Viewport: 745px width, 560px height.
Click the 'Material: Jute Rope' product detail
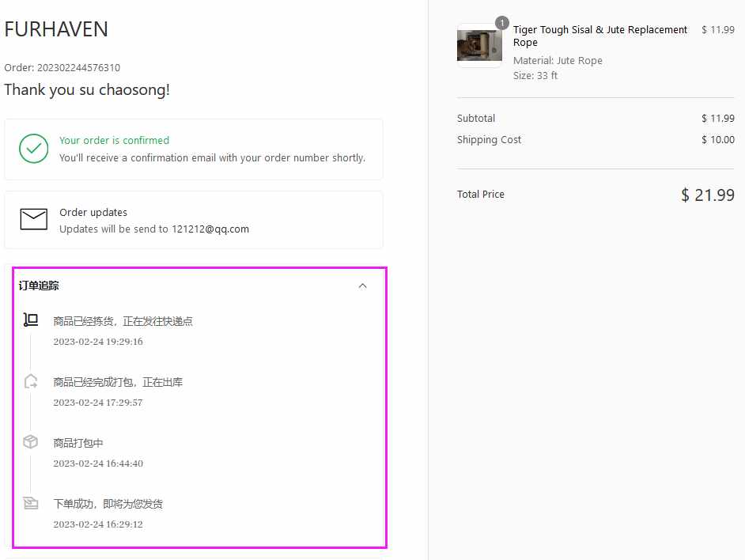(558, 60)
